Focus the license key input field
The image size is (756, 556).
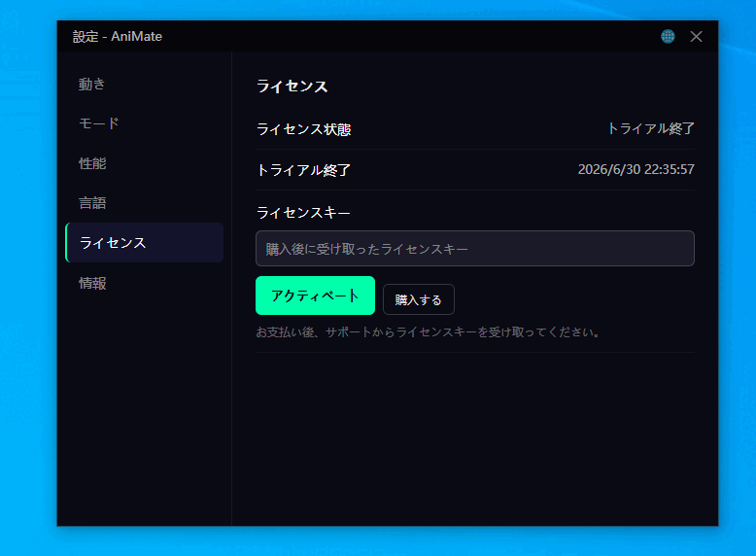[x=475, y=248]
